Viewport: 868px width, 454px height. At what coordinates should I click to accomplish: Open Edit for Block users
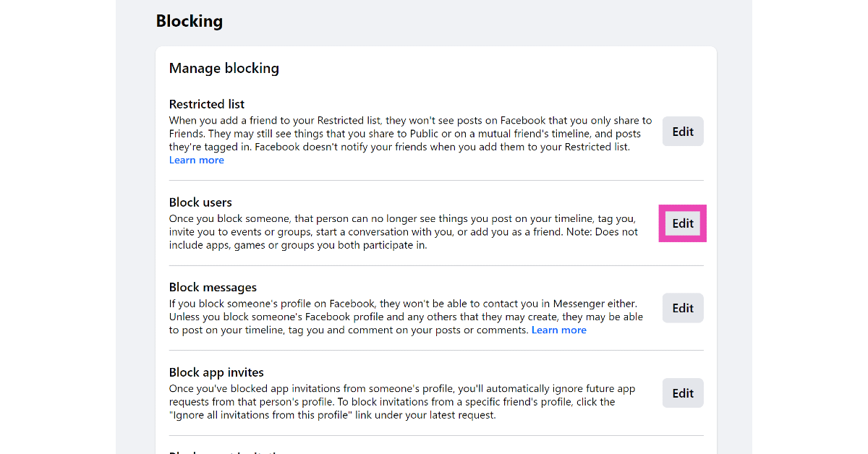(683, 223)
